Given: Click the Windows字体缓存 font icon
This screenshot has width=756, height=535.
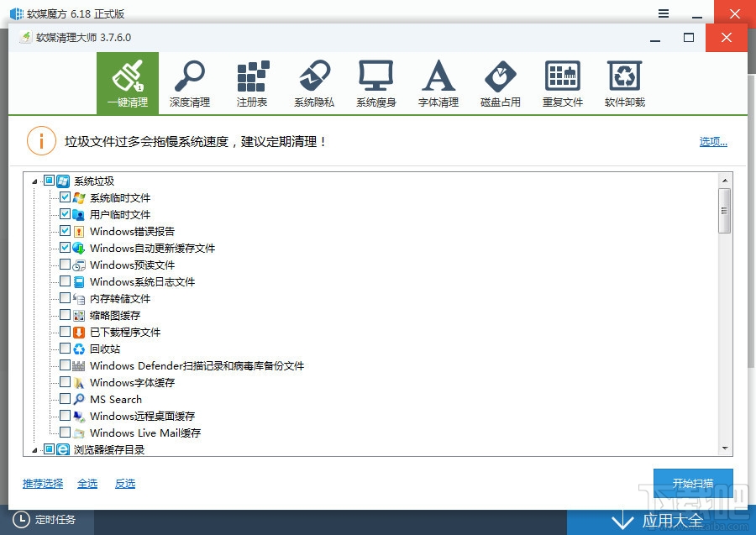Looking at the screenshot, I should 79,383.
